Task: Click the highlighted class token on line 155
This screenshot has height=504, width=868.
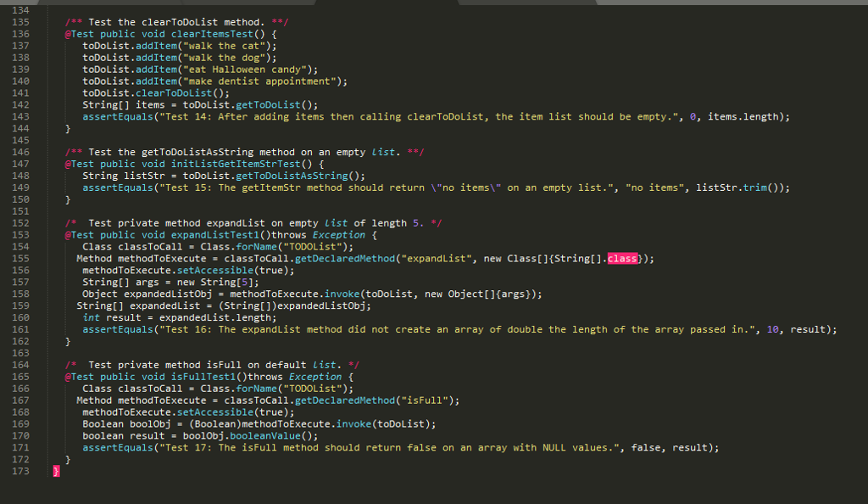Action: pos(622,259)
